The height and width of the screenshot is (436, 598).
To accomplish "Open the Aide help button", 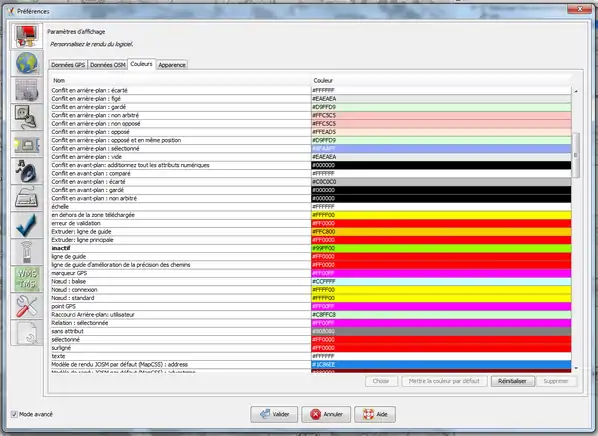I will [375, 414].
